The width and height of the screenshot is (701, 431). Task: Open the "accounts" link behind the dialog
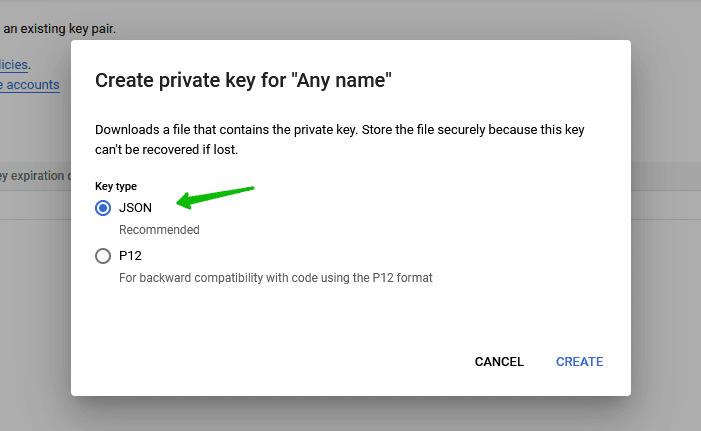pos(32,85)
